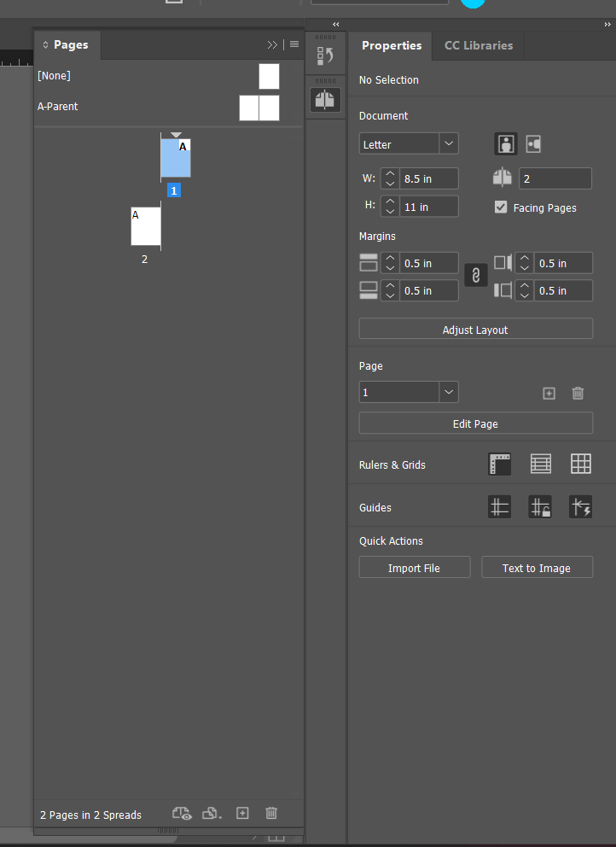This screenshot has height=847, width=616.
Task: Click the outside margin icon
Action: pos(503,290)
